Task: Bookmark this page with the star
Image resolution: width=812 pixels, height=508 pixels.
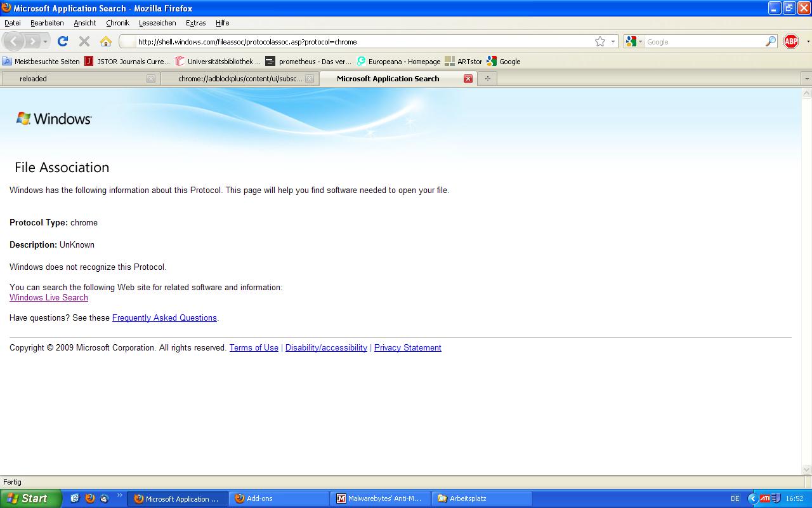Action: point(600,41)
